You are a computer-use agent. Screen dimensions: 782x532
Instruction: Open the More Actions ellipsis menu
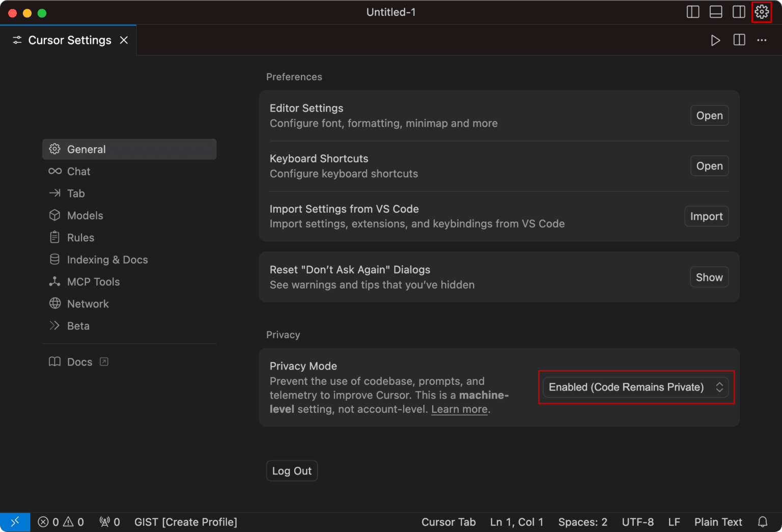[x=762, y=40]
